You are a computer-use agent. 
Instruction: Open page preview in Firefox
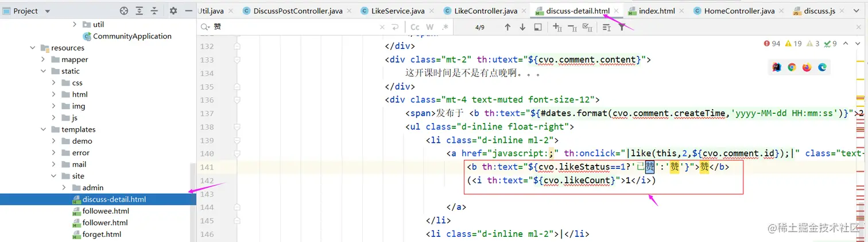[807, 67]
